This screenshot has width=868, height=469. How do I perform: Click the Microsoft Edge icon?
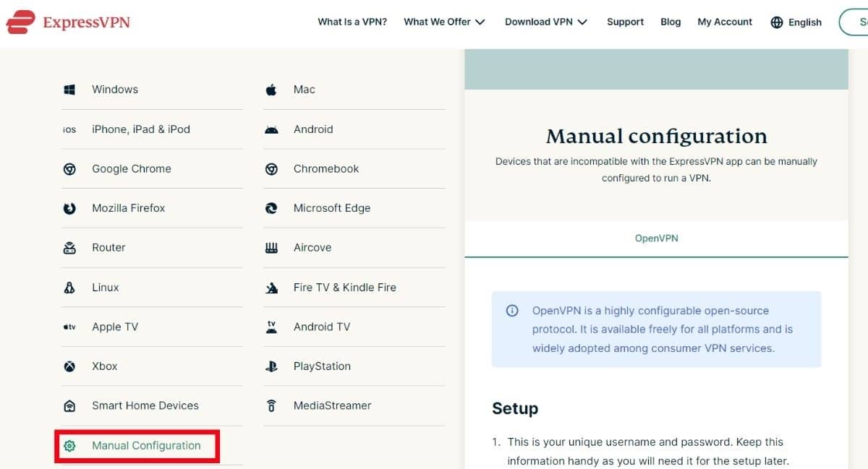coord(271,208)
